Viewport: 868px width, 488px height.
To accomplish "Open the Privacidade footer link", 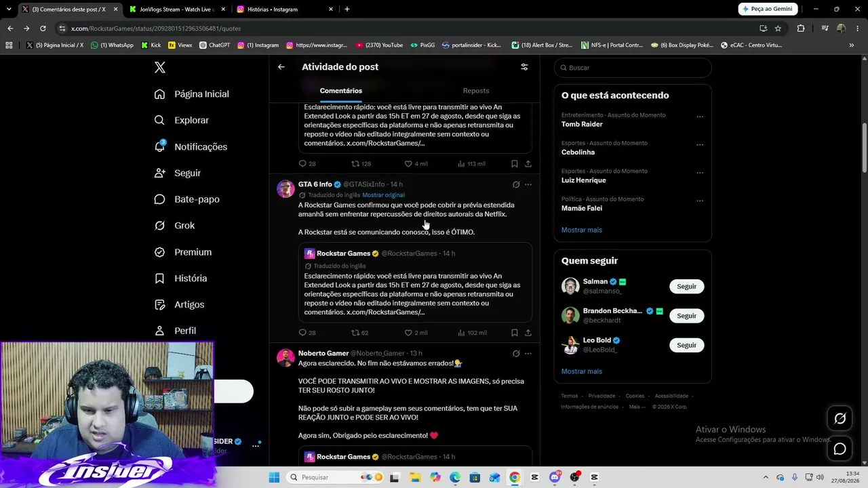I will 601,396.
